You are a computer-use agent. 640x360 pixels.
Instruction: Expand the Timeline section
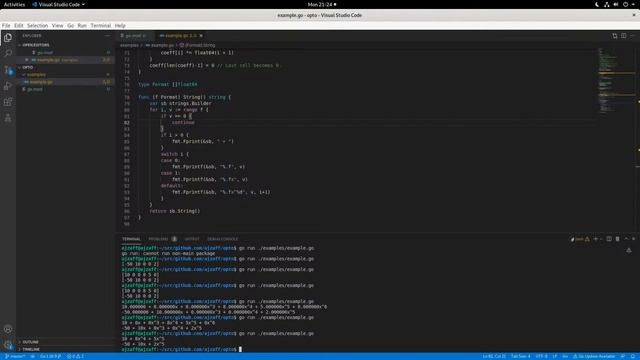[29, 349]
